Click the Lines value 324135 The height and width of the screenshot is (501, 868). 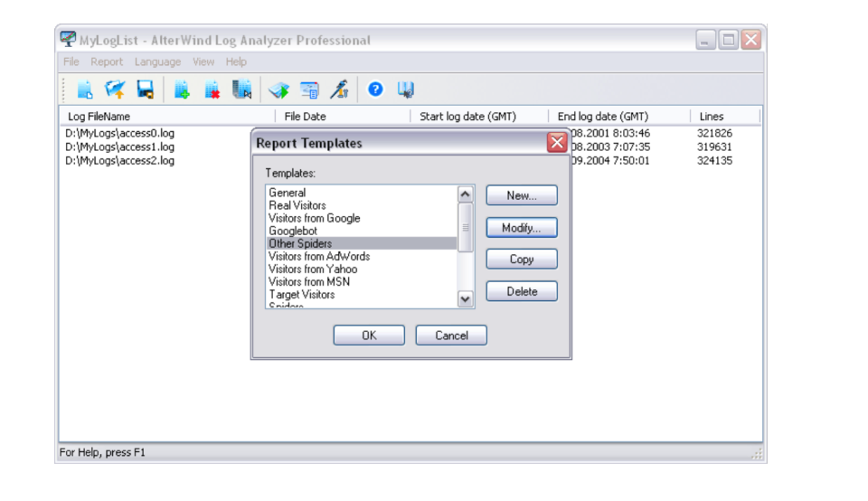(x=714, y=161)
